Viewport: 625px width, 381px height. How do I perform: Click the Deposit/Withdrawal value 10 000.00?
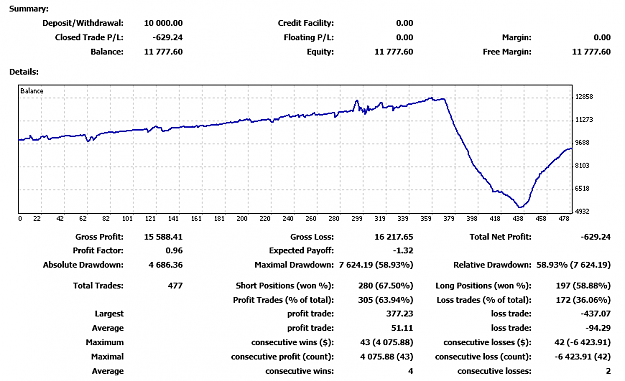[x=163, y=23]
